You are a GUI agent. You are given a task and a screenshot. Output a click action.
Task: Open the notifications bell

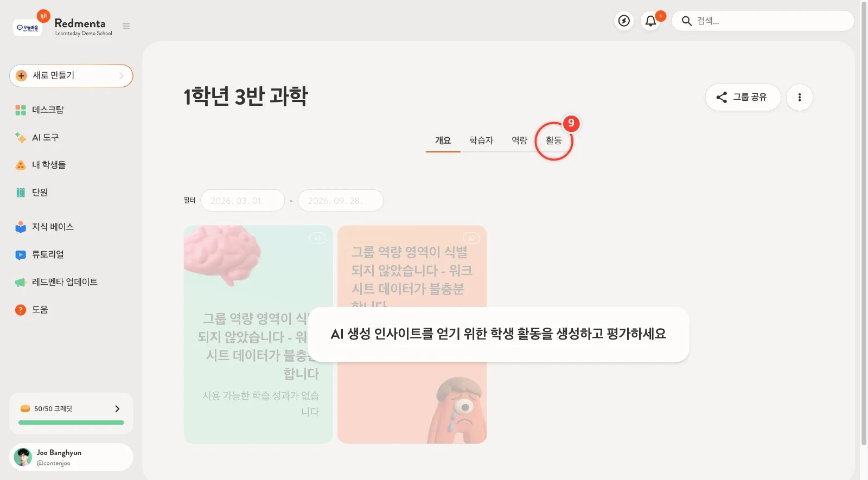[x=650, y=21]
